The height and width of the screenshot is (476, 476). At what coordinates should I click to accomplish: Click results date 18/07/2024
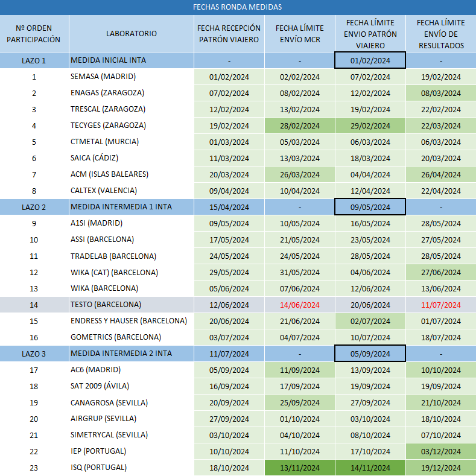[x=441, y=337]
